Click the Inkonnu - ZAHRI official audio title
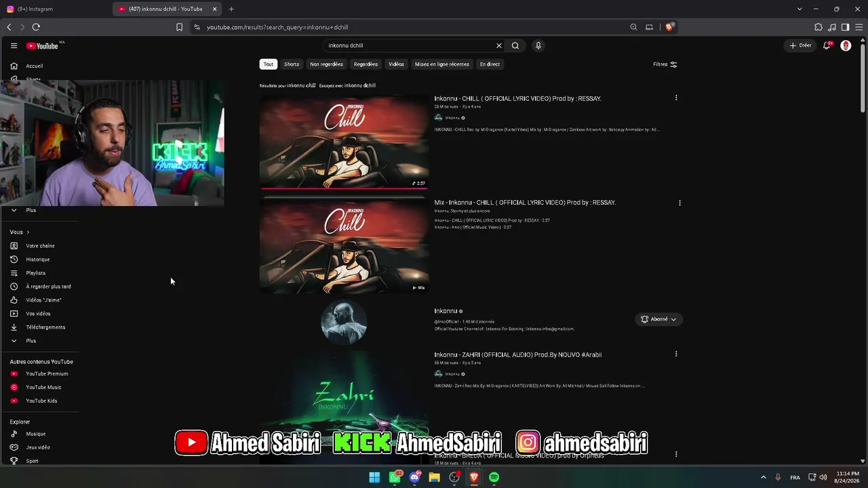This screenshot has height=488, width=868. tap(518, 354)
